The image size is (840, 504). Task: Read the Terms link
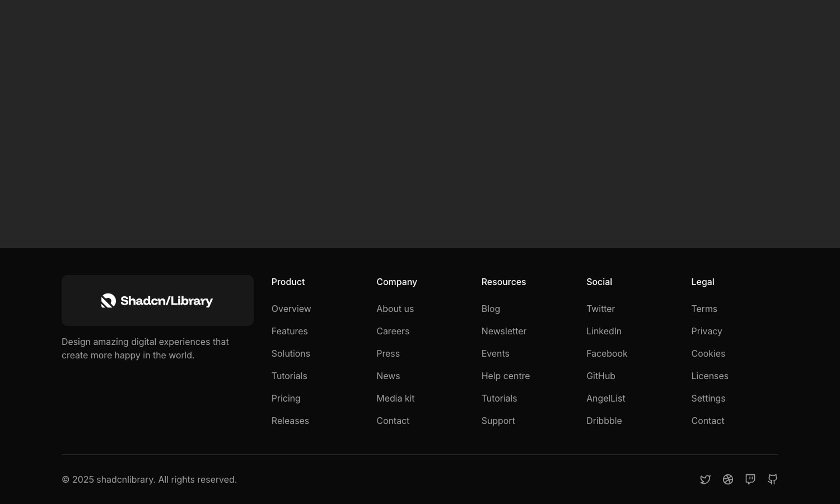tap(704, 309)
